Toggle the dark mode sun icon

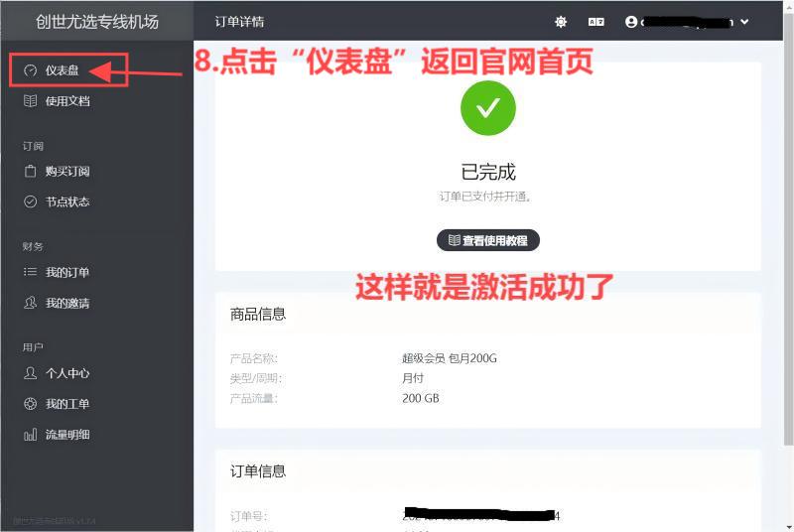coord(561,22)
